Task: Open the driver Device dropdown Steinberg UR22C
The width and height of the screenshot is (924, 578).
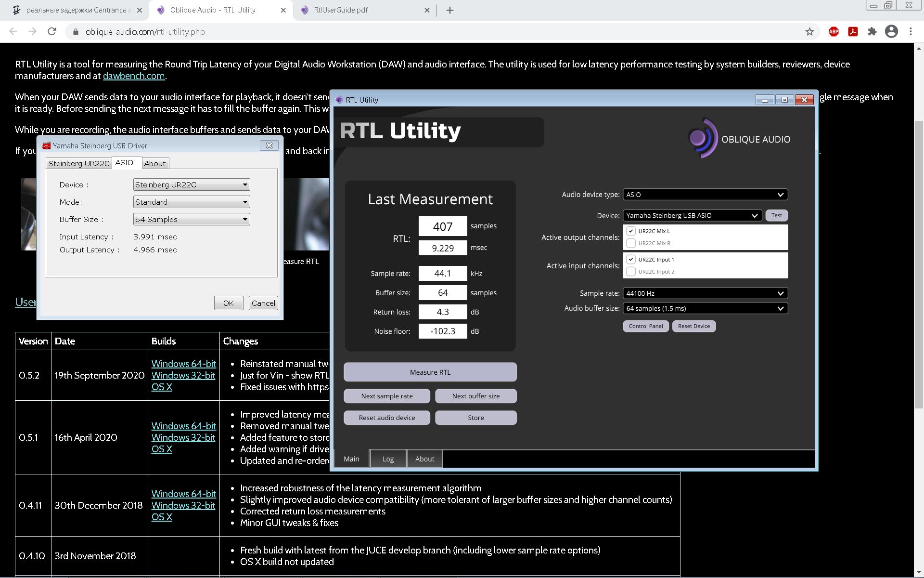Action: tap(192, 184)
